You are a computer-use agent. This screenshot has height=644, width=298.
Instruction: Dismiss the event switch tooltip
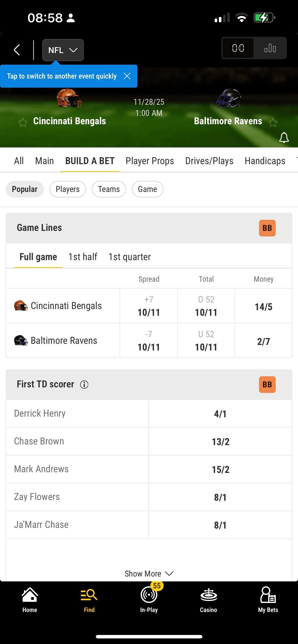pyautogui.click(x=127, y=76)
